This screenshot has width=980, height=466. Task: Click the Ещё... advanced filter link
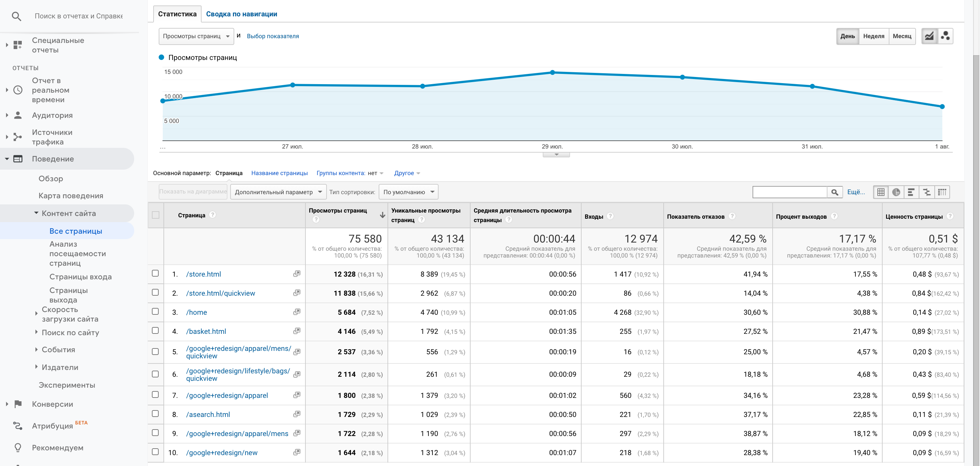click(856, 192)
